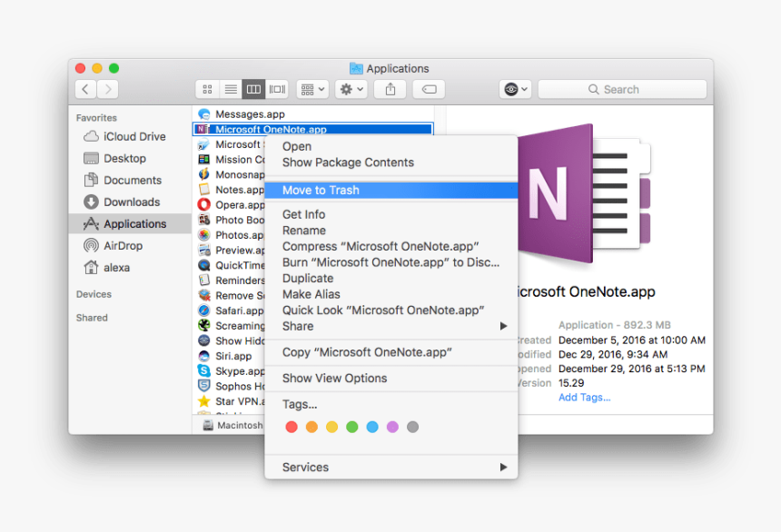This screenshot has height=532, width=781.
Task: Switch to list view
Action: click(x=231, y=89)
